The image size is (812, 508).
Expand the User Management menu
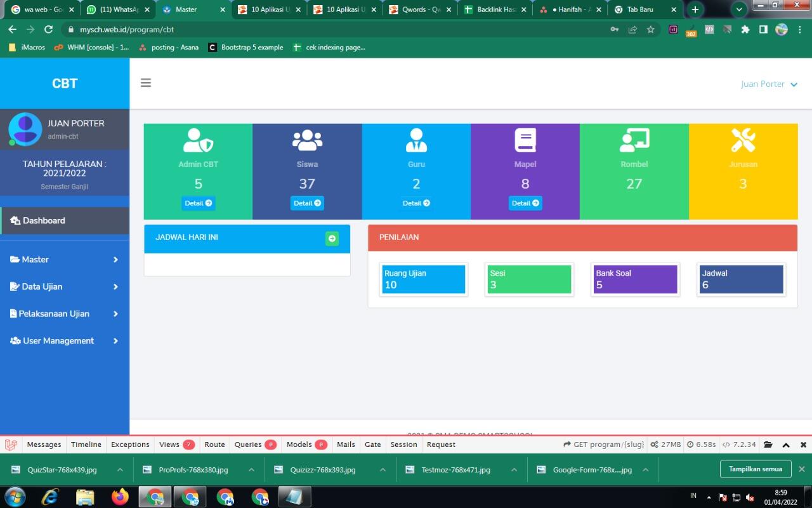64,341
